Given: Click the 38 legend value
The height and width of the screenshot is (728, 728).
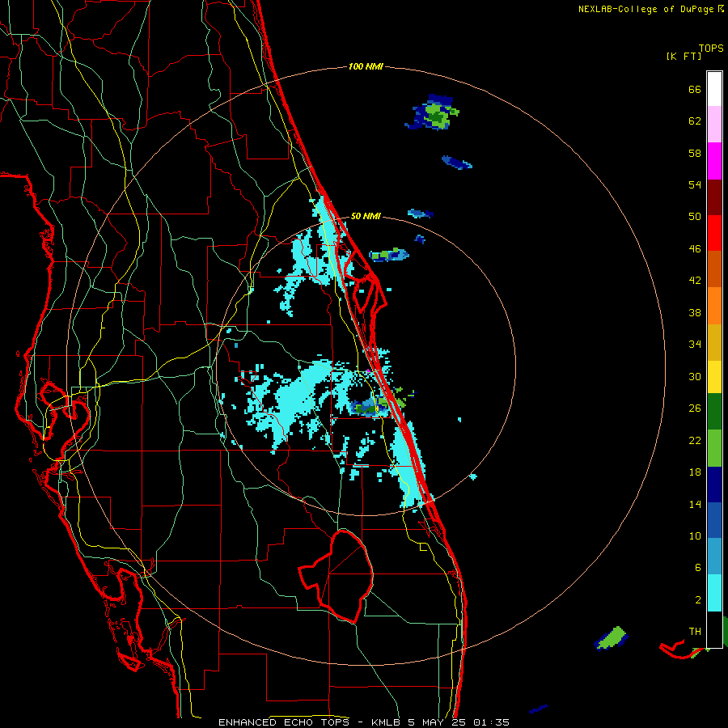Looking at the screenshot, I should tap(695, 312).
